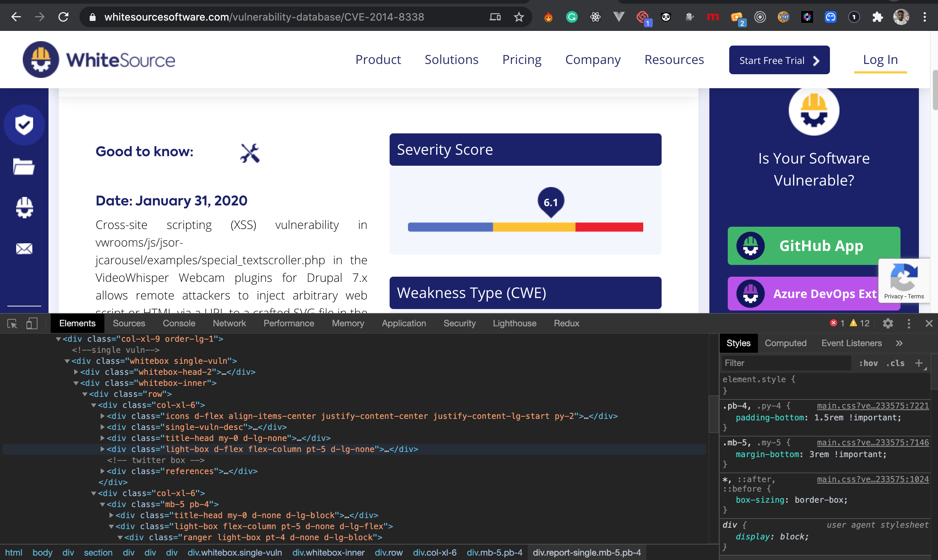The height and width of the screenshot is (560, 938).
Task: Click the 6.1 severity score marker
Action: [x=551, y=202]
